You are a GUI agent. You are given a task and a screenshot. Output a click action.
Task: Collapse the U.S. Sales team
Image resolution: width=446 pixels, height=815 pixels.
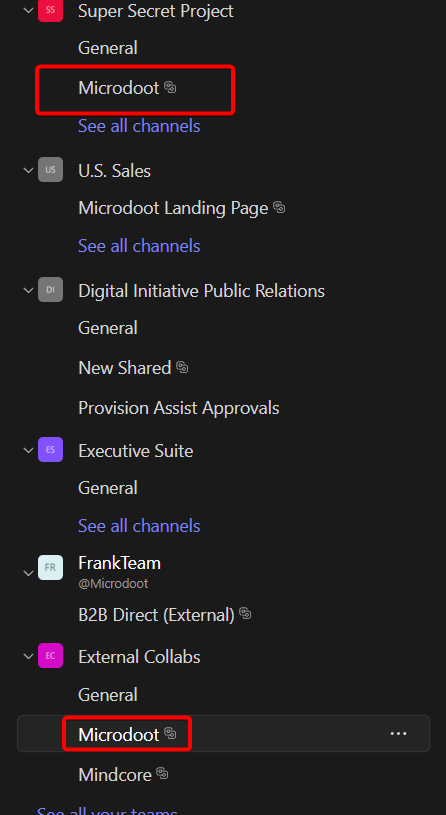[29, 170]
